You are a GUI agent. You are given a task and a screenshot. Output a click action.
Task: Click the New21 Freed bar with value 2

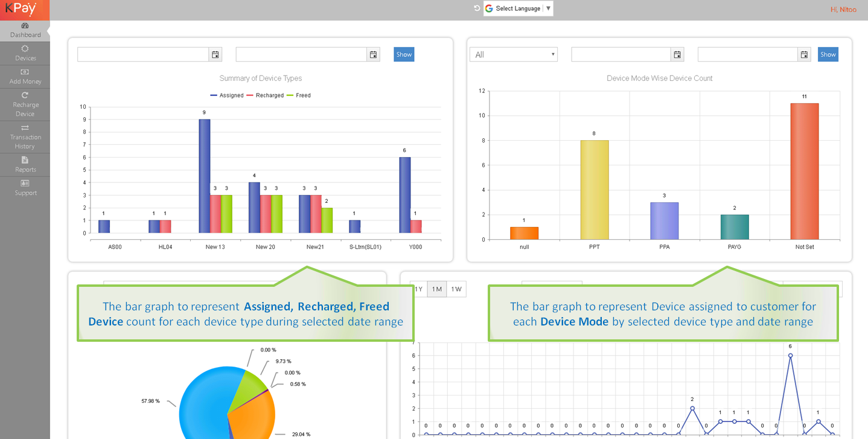[x=327, y=220]
